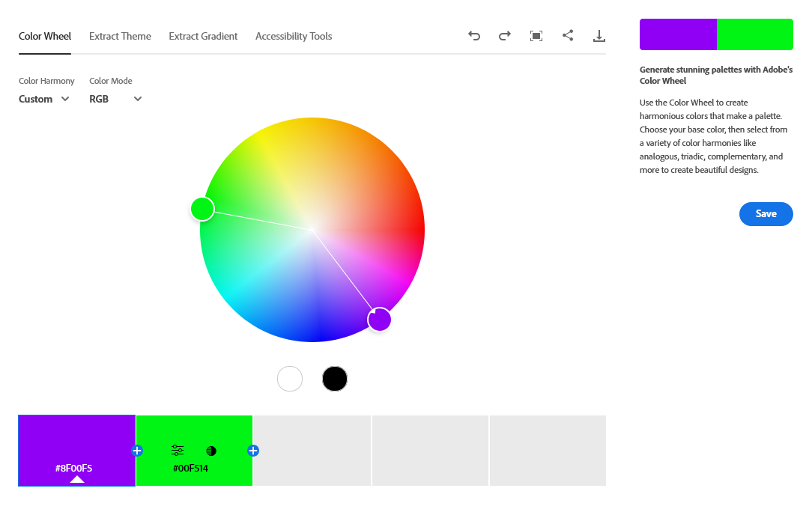Expand the Color Mode RGB dropdown

pyautogui.click(x=115, y=99)
